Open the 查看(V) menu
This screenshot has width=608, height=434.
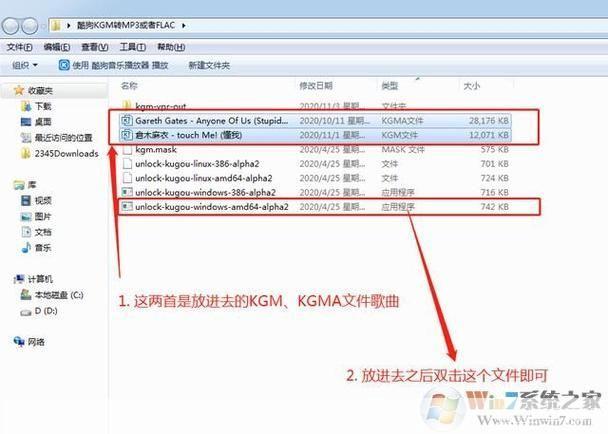tap(94, 47)
